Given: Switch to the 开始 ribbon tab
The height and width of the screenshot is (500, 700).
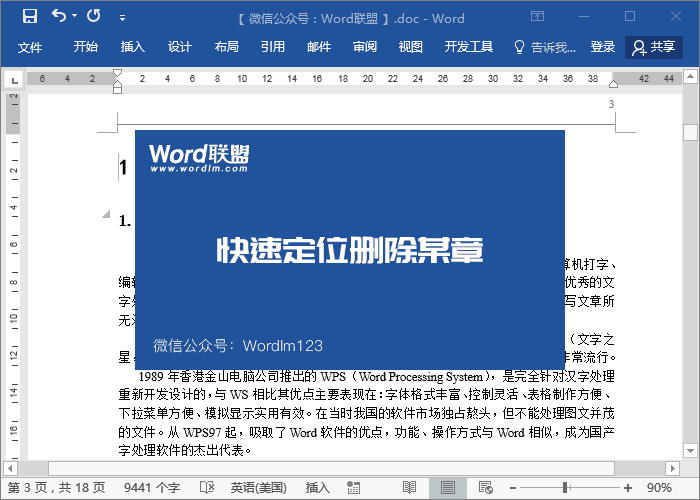Looking at the screenshot, I should 85,47.
